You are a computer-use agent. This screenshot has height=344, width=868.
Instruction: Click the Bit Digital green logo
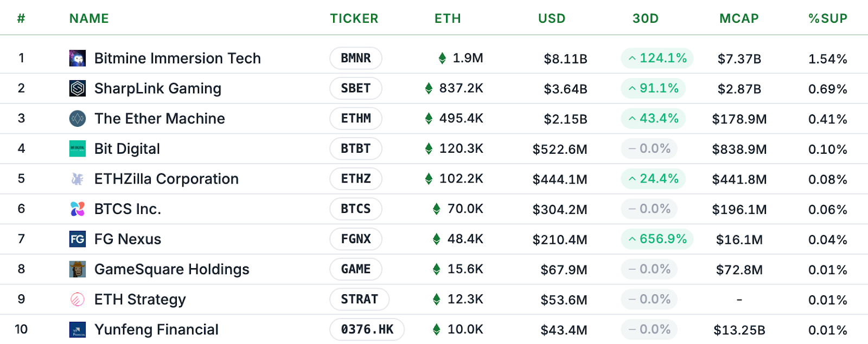tap(78, 148)
